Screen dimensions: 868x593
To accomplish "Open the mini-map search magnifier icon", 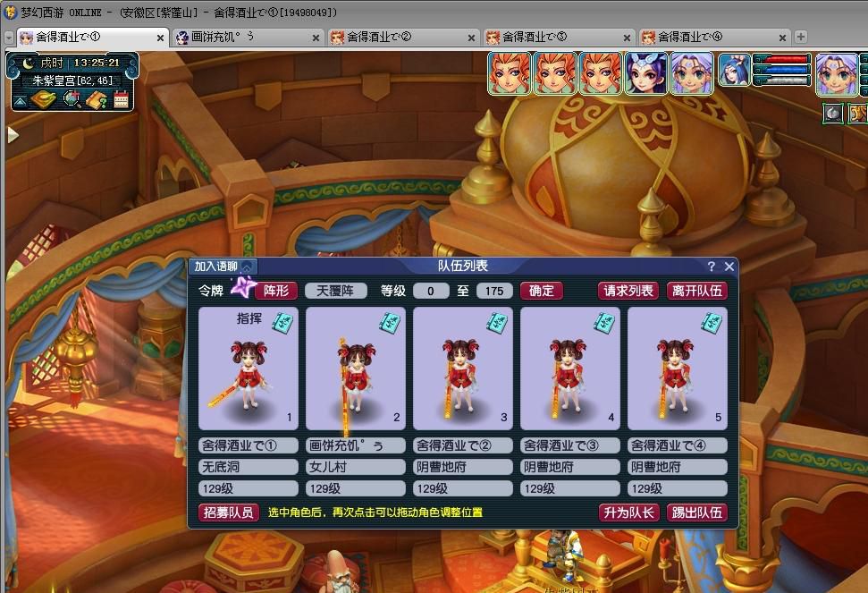I will [x=72, y=99].
